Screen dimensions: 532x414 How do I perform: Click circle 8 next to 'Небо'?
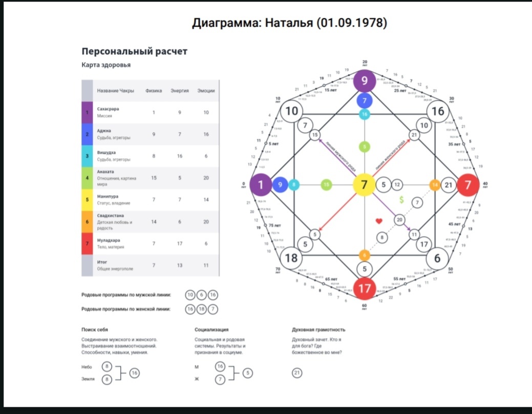click(x=107, y=366)
